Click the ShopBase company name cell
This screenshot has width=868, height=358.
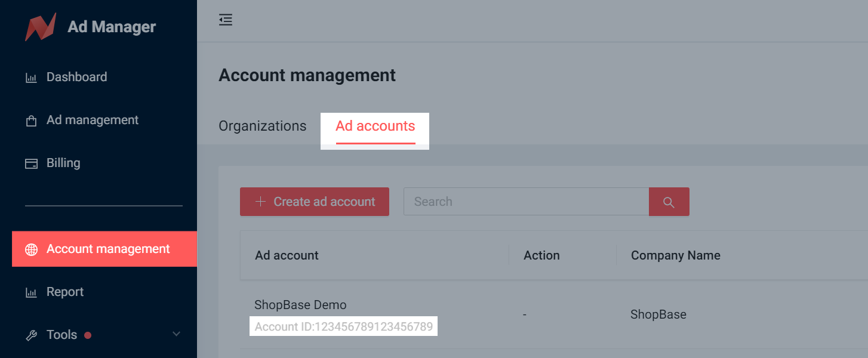pos(658,314)
